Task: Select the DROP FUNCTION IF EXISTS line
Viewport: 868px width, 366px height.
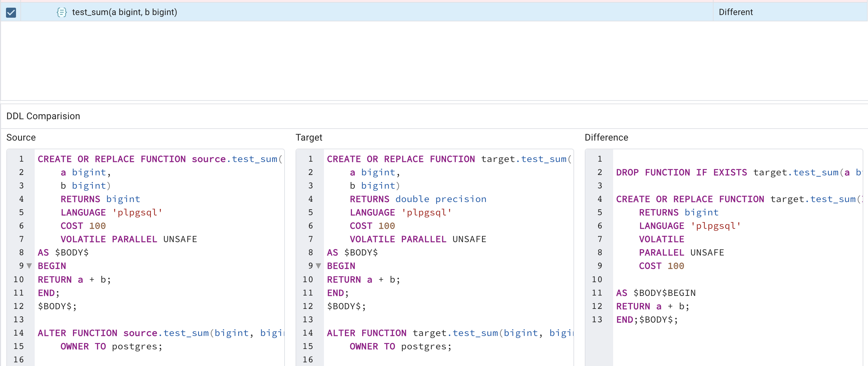Action: pos(708,172)
